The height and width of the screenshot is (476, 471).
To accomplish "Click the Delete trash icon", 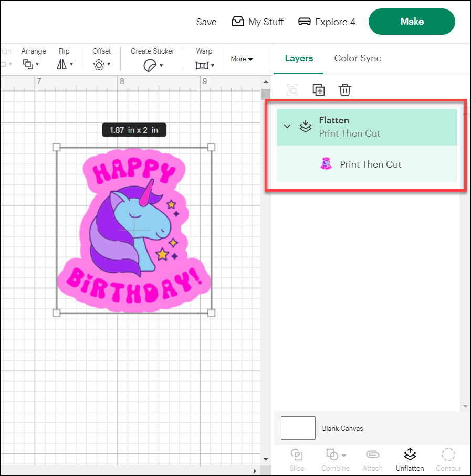I will [x=344, y=90].
